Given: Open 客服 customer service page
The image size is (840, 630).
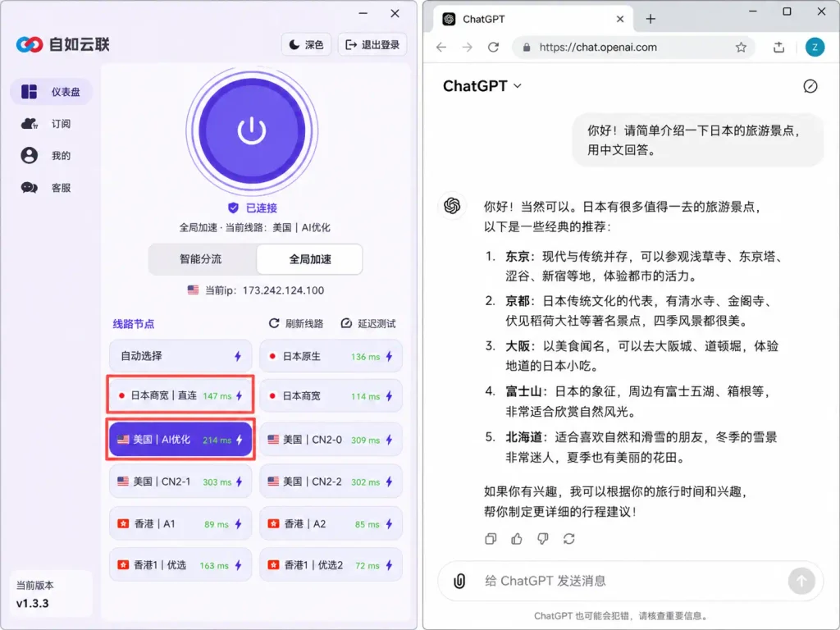Looking at the screenshot, I should click(x=51, y=188).
